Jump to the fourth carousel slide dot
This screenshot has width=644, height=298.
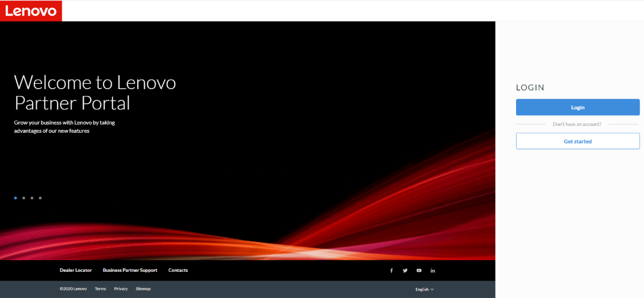coord(40,198)
